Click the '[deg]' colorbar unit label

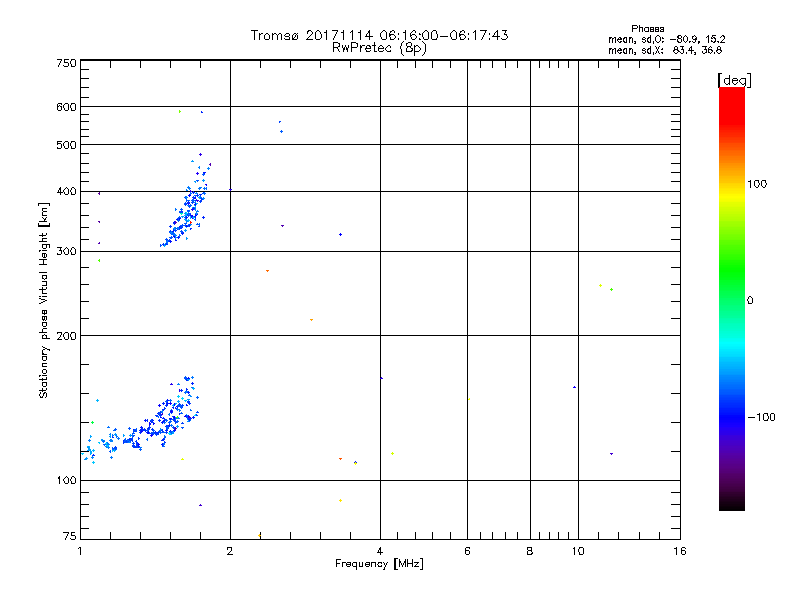click(734, 80)
